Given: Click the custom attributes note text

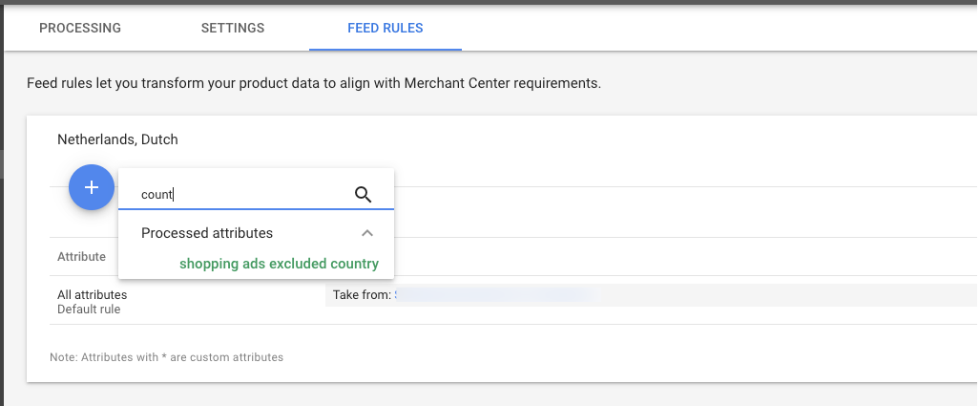Looking at the screenshot, I should (166, 357).
